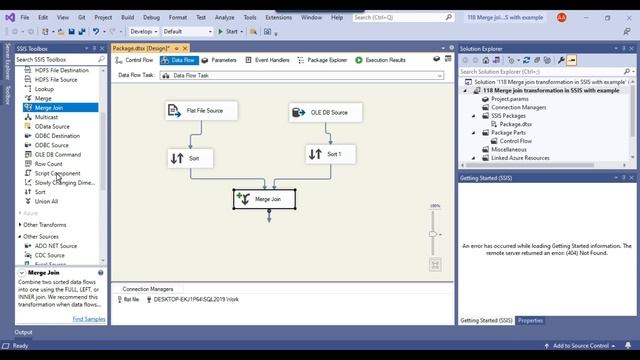The image size is (640, 360).
Task: Switch to the Properties panel tab
Action: (530, 321)
